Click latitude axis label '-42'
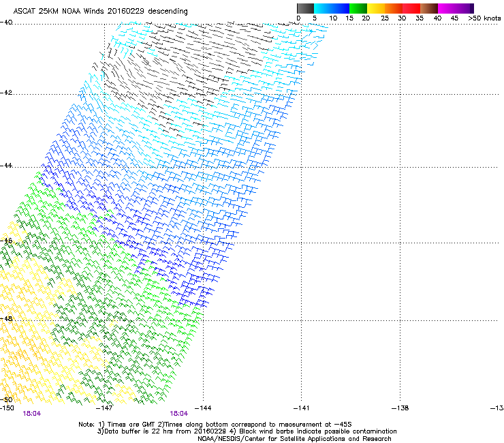 click(x=6, y=92)
